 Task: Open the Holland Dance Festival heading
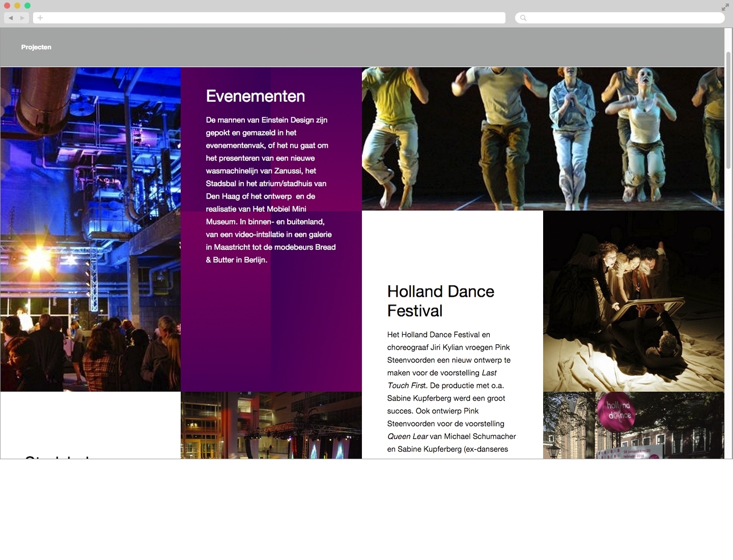pos(441,301)
